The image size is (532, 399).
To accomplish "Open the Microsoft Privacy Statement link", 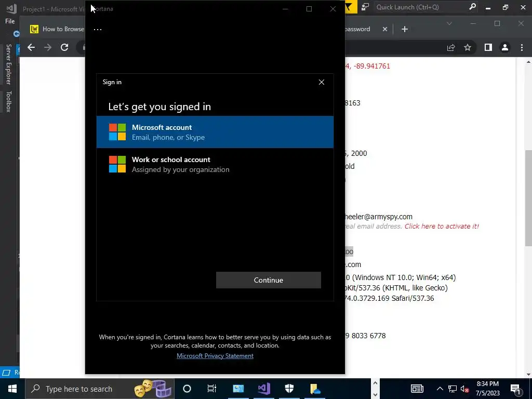I will 215,355.
